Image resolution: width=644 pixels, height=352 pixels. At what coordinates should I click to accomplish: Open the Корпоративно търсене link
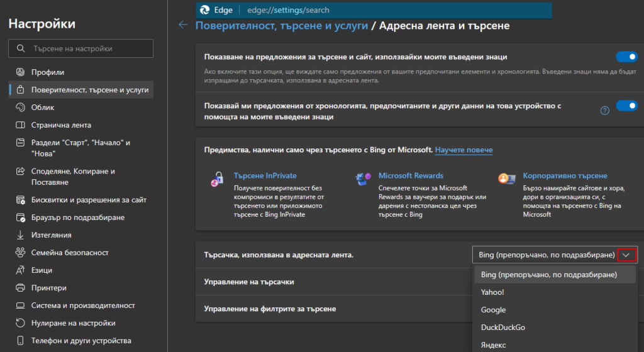pyautogui.click(x=565, y=175)
